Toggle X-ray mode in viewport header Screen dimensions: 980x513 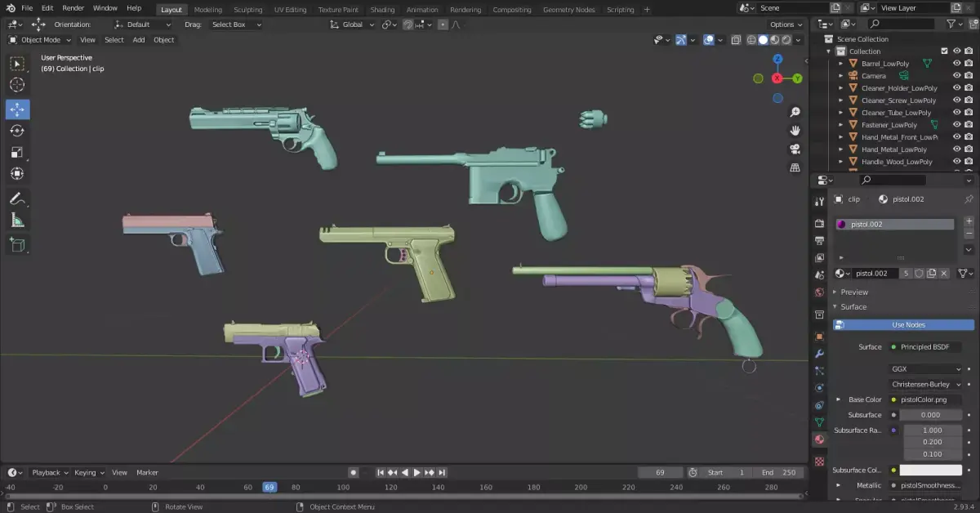click(x=736, y=40)
